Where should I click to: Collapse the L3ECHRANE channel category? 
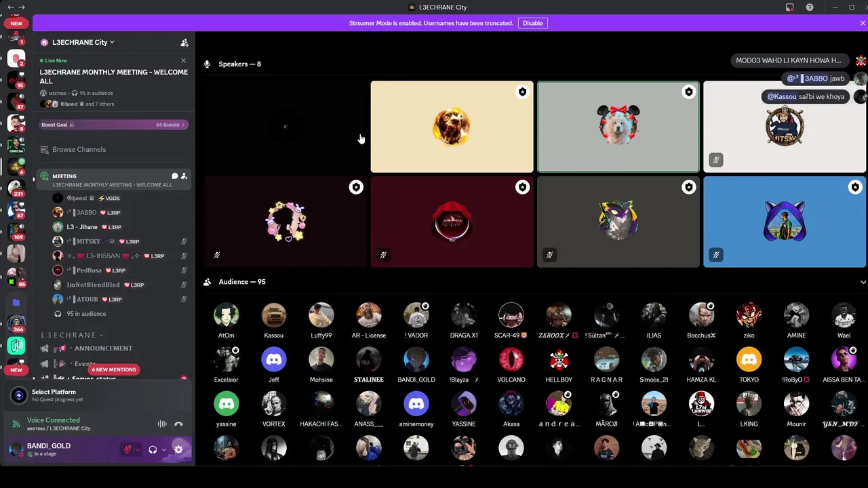click(x=71, y=335)
